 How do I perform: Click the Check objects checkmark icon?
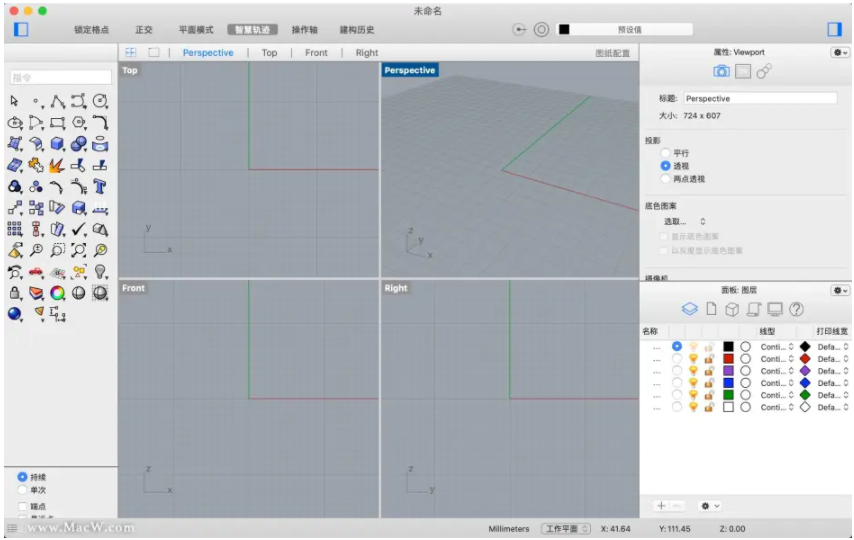(79, 229)
